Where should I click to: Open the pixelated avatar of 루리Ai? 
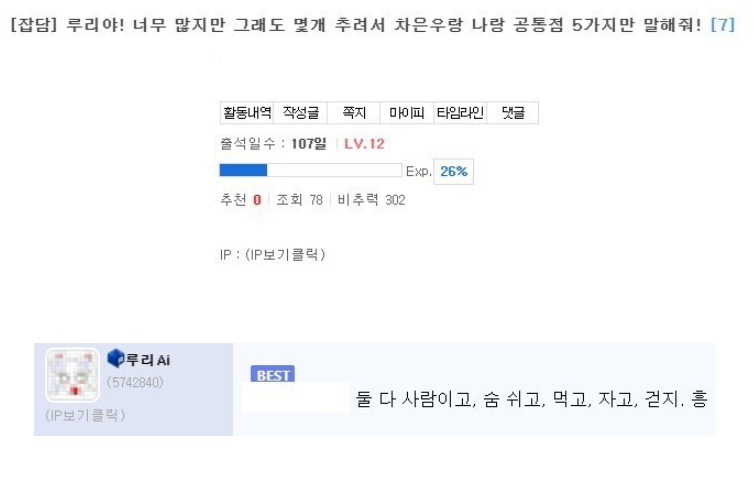click(72, 375)
